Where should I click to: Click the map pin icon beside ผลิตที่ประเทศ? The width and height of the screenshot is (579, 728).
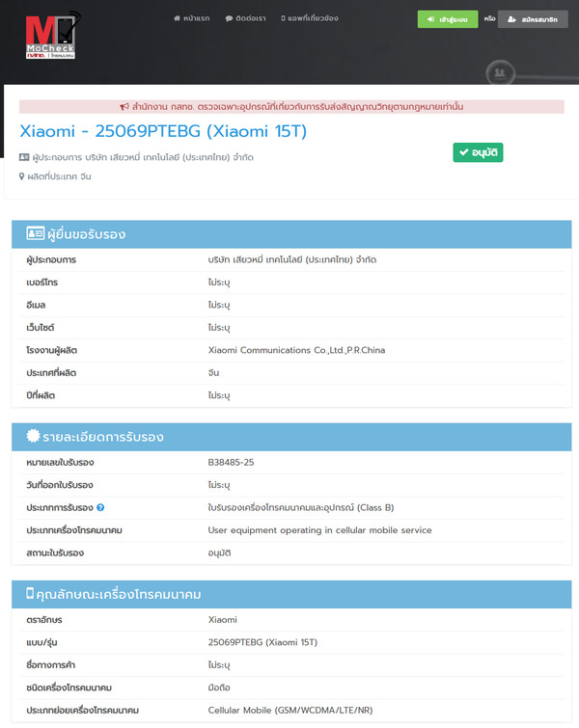pyautogui.click(x=22, y=176)
